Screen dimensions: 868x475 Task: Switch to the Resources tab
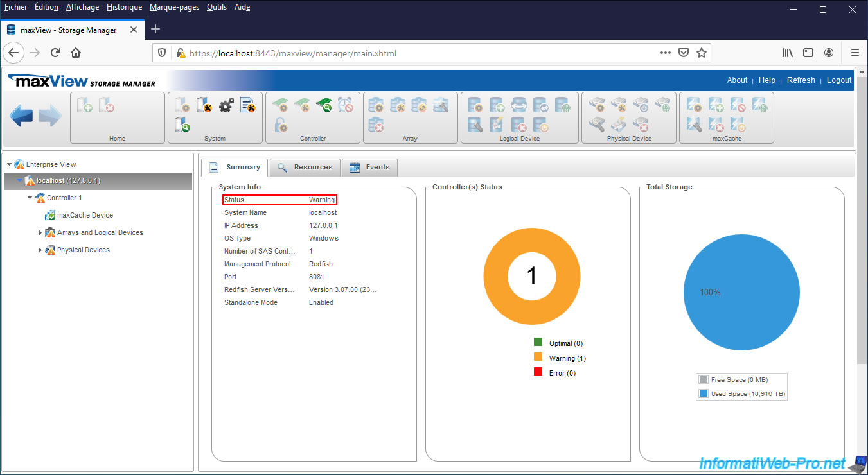pos(305,168)
